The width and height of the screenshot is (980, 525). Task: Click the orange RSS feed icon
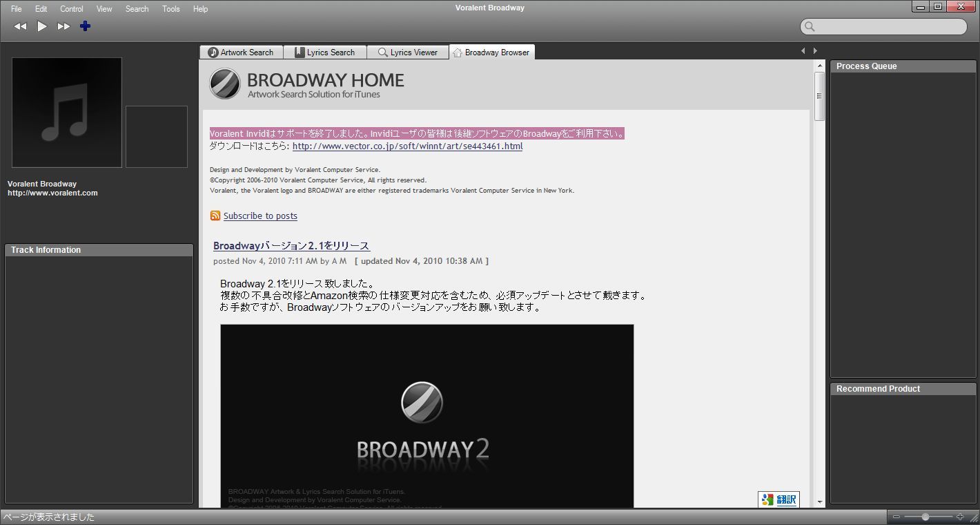(215, 216)
